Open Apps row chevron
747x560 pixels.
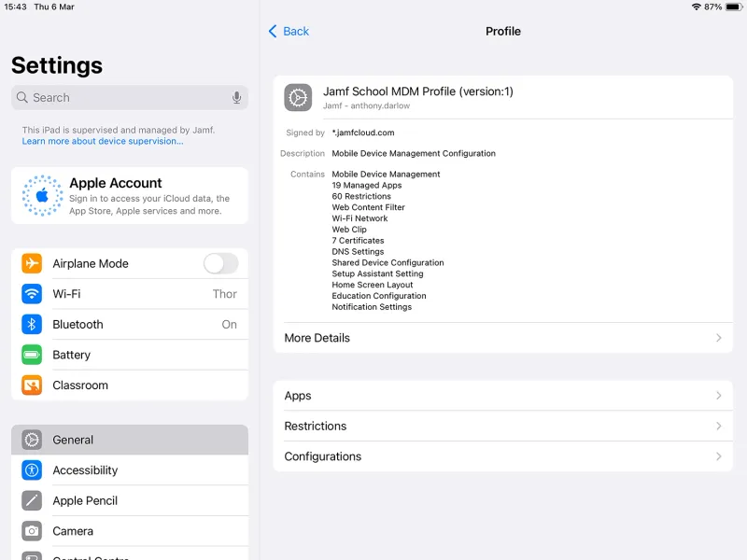(x=718, y=396)
